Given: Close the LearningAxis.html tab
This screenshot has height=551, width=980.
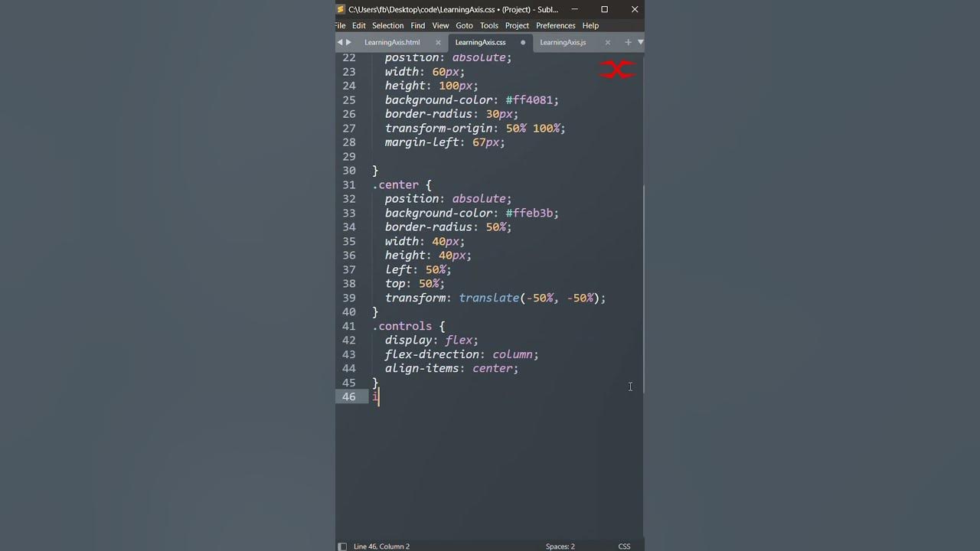Looking at the screenshot, I should point(439,43).
